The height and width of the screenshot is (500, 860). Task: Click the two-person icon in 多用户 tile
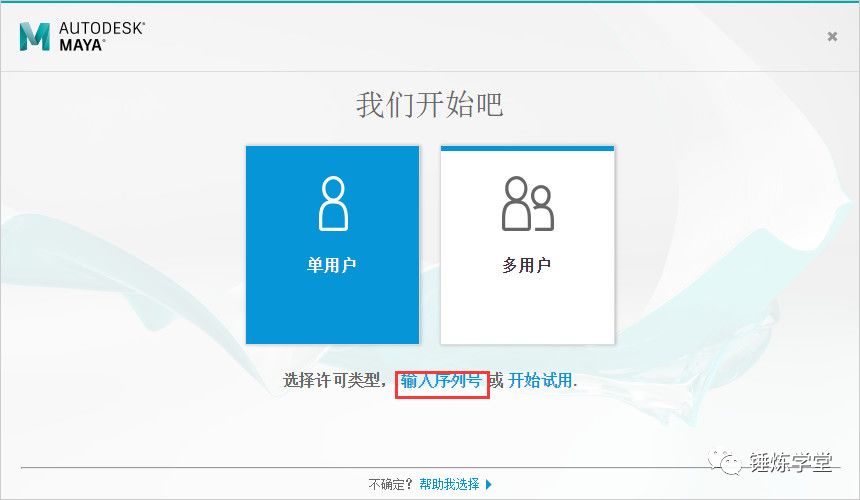point(527,204)
